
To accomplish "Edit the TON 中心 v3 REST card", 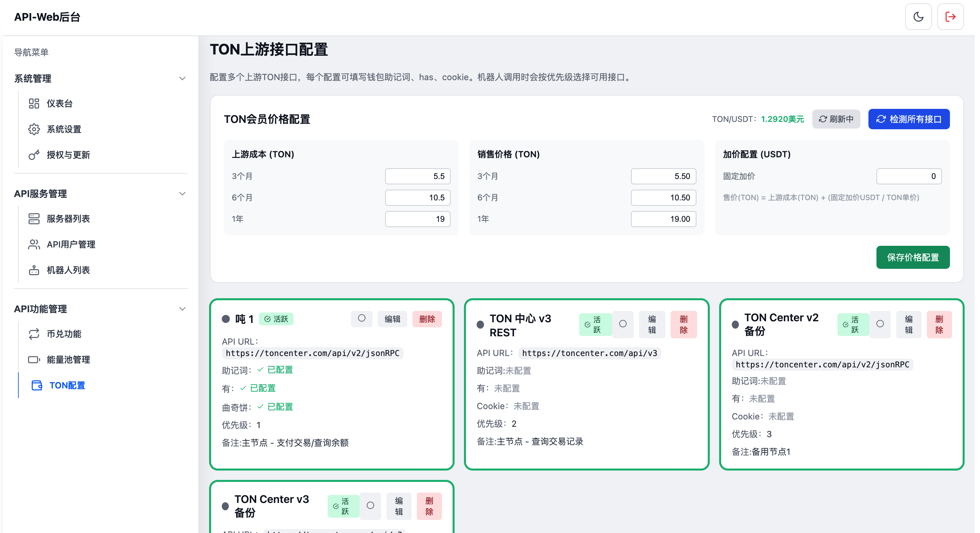I will (652, 324).
